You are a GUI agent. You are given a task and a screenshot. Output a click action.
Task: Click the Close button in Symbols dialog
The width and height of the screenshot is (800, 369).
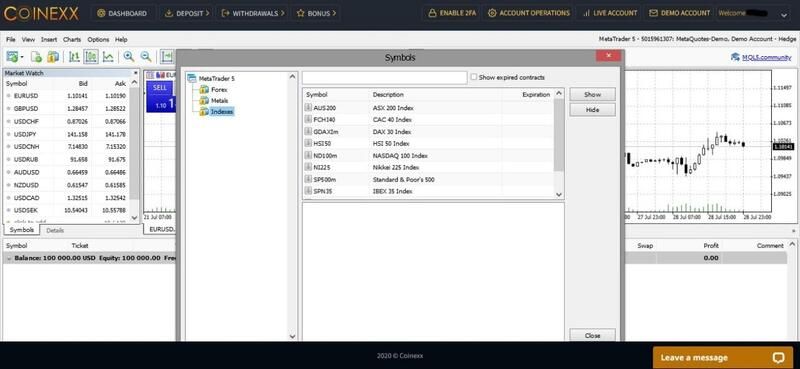[x=592, y=335]
